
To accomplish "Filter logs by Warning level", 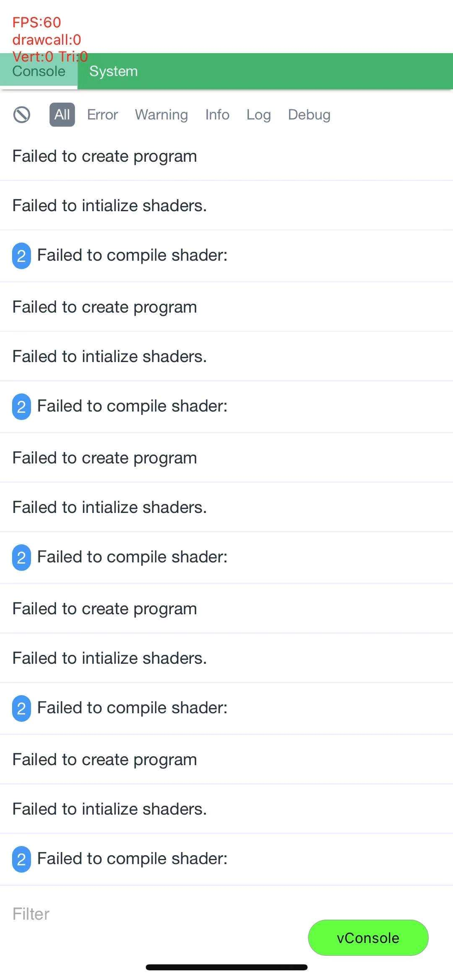I will [161, 114].
